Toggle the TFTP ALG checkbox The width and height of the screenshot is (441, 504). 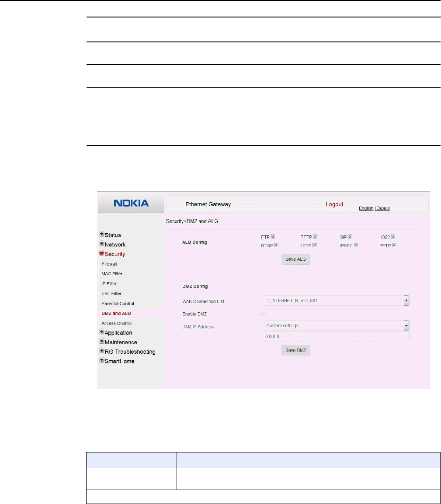pos(316,237)
